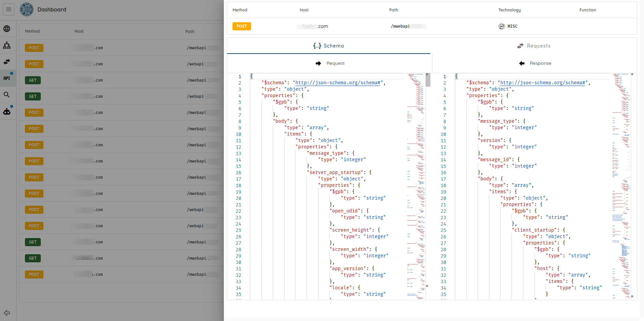Click the Dashboard title text

pos(52,9)
